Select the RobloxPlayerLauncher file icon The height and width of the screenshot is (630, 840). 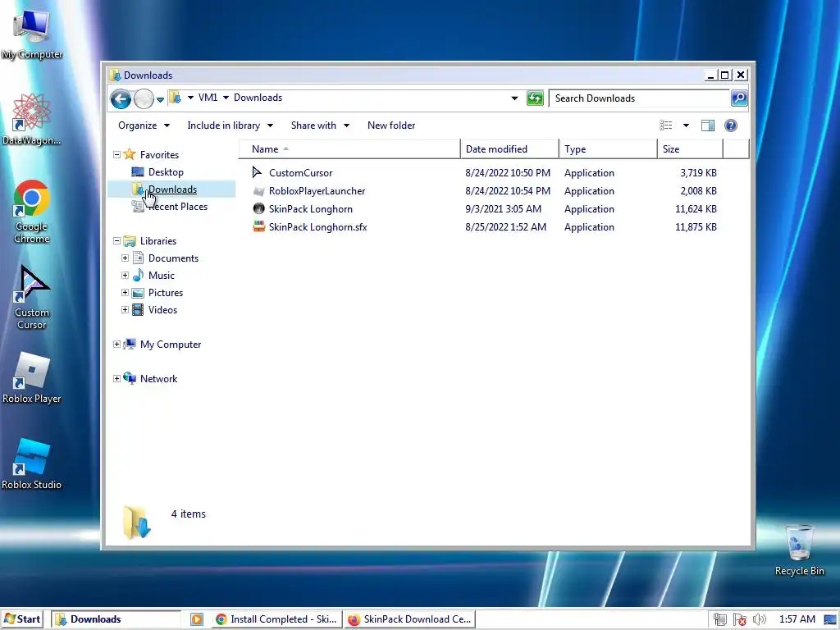point(258,190)
